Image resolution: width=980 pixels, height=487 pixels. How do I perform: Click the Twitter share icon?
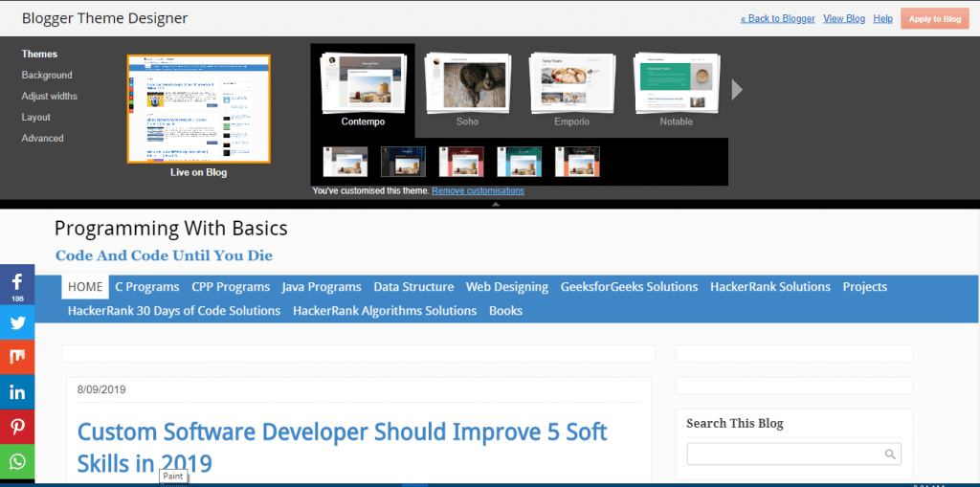(x=17, y=322)
